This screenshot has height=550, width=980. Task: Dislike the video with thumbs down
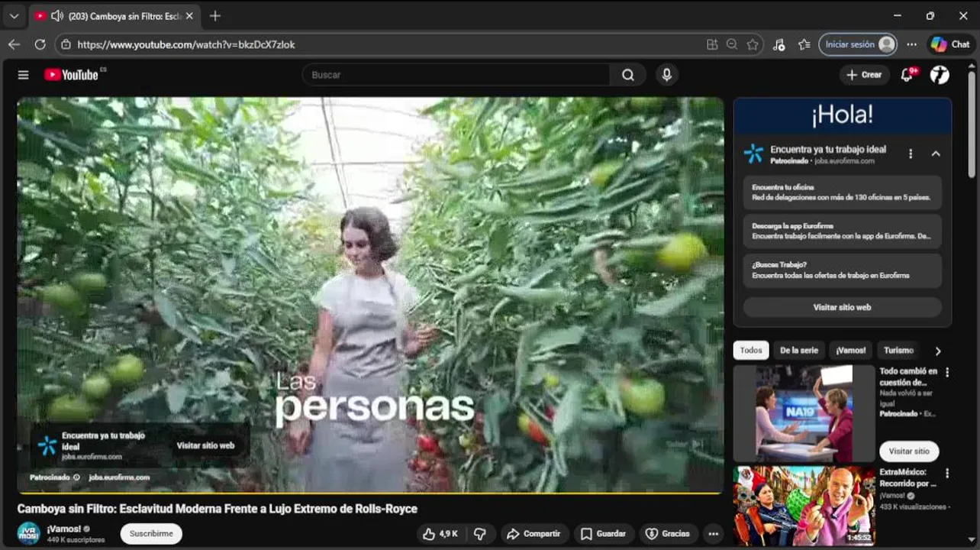(x=480, y=534)
